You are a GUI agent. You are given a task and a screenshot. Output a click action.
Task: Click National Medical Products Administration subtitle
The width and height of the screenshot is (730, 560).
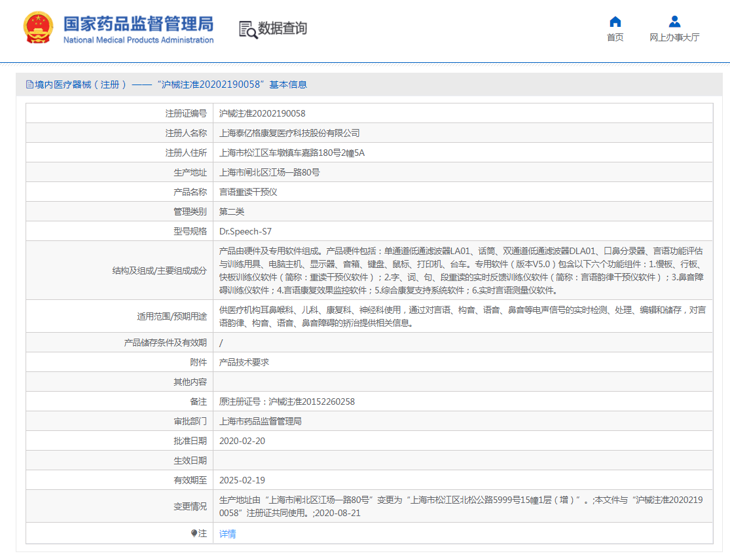point(138,40)
